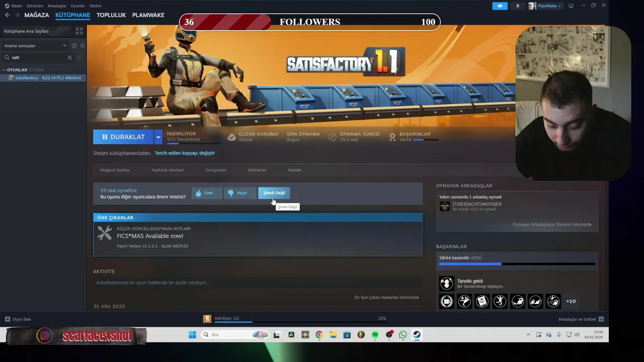
Task: Open dropdown arrow next to Duraklat
Action: [x=158, y=137]
